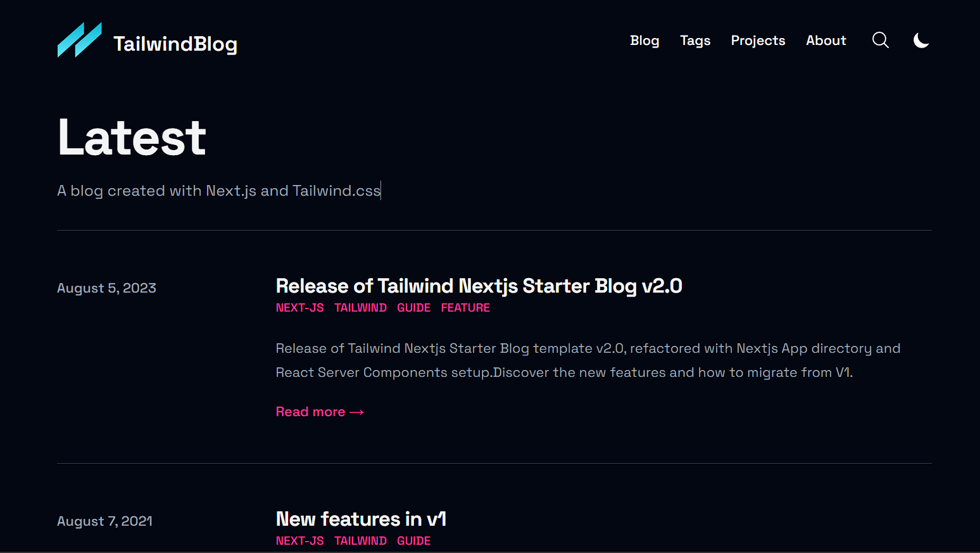Screen dimensions: 980x553
Task: Open the Blog page
Action: [x=644, y=40]
